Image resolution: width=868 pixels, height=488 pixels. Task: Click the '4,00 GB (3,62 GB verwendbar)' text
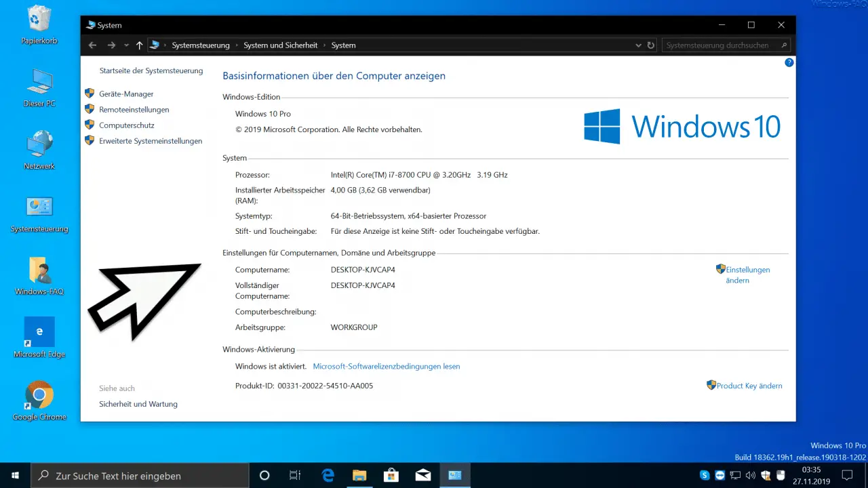pyautogui.click(x=380, y=190)
